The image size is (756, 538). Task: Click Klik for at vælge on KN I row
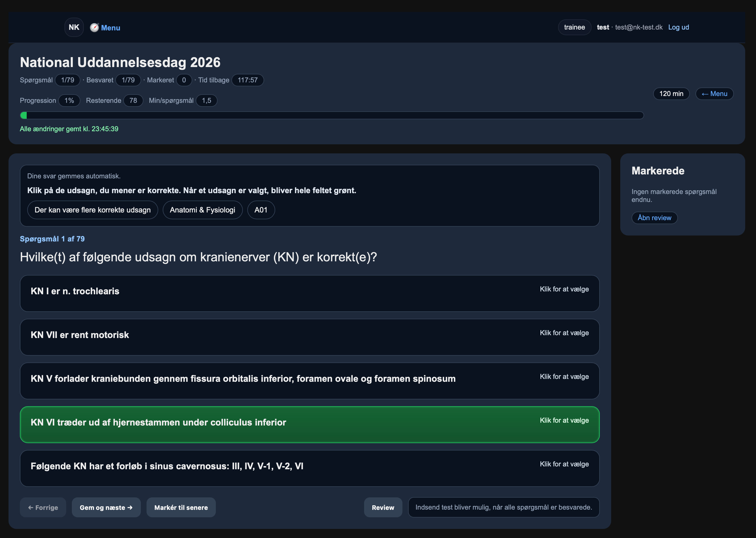[x=564, y=289]
